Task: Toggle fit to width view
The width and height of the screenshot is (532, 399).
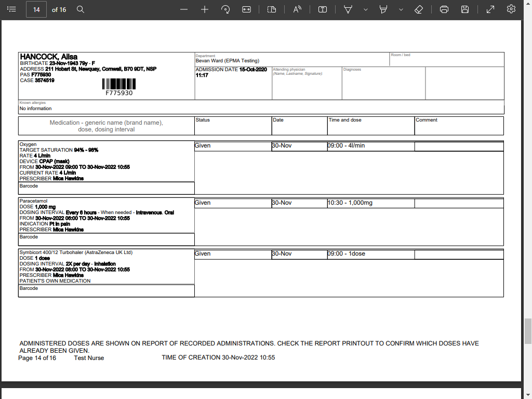Action: [247, 9]
